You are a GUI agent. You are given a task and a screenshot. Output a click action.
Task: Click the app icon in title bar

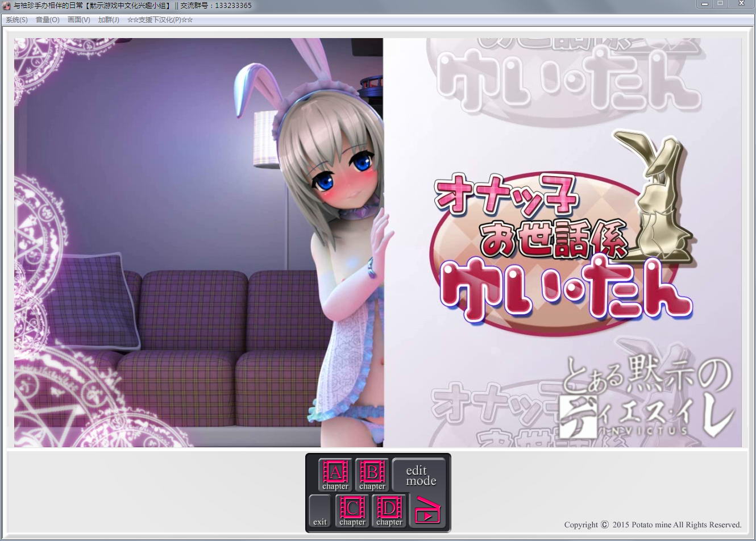[x=7, y=6]
